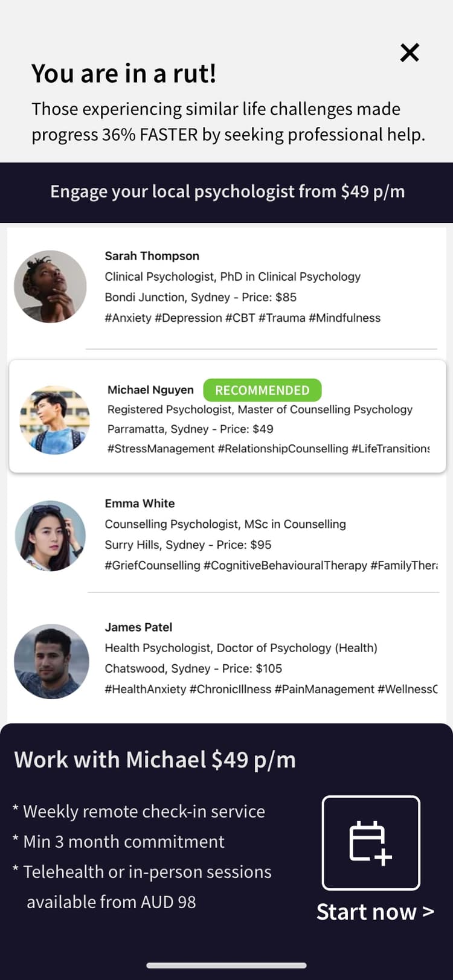Tap Michael's #StressManagement hashtag line
The image size is (453, 980).
(x=269, y=449)
